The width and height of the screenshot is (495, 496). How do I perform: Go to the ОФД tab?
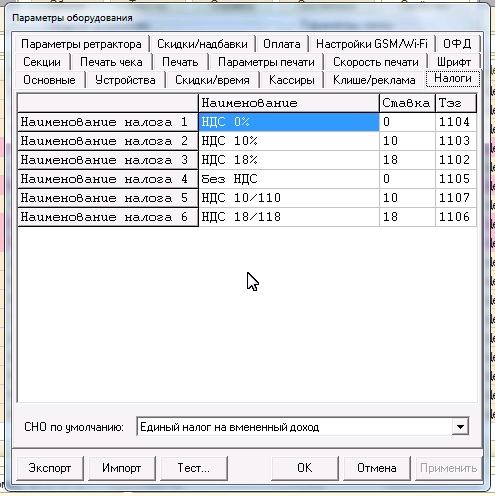[x=457, y=44]
